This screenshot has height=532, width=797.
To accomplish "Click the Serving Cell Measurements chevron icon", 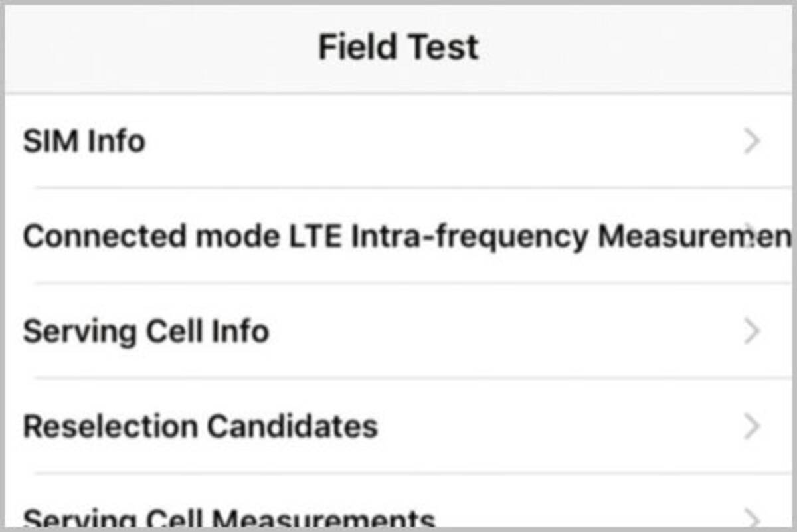I will click(x=752, y=517).
